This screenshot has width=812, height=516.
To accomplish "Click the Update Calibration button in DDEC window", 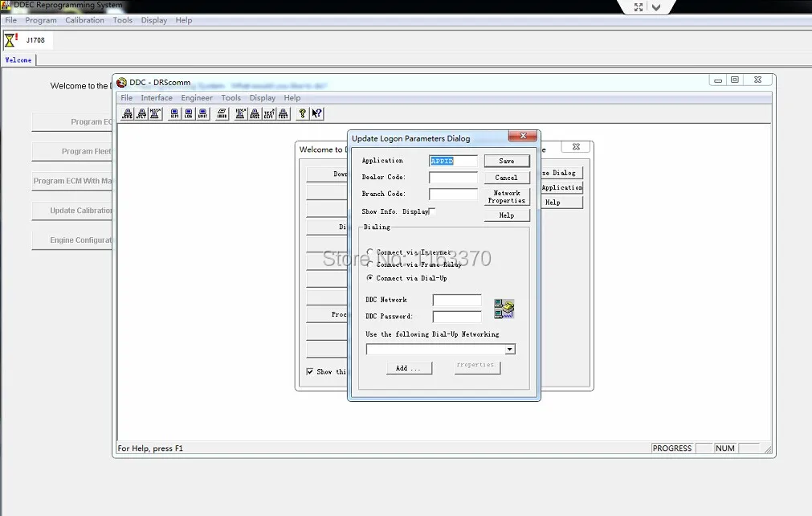I will pos(72,211).
